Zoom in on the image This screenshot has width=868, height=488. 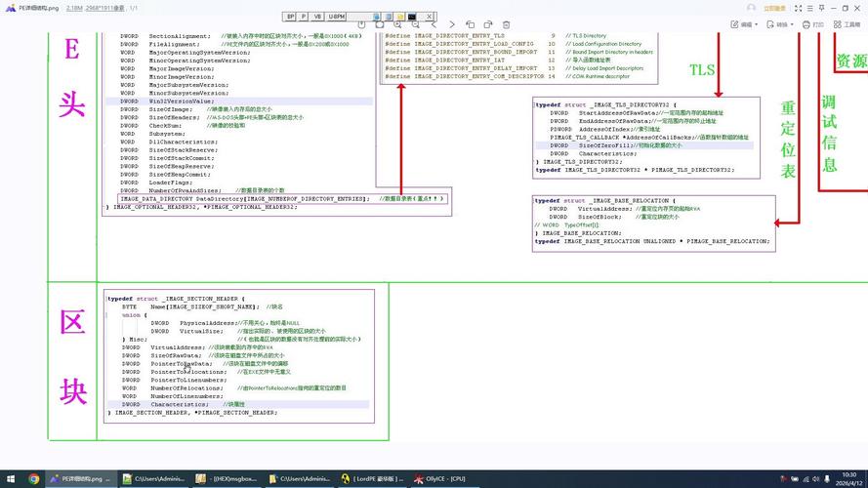pos(397,25)
